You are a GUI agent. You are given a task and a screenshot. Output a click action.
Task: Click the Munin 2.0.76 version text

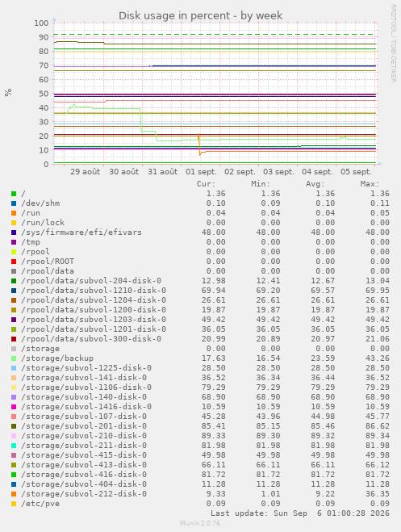pos(200,523)
